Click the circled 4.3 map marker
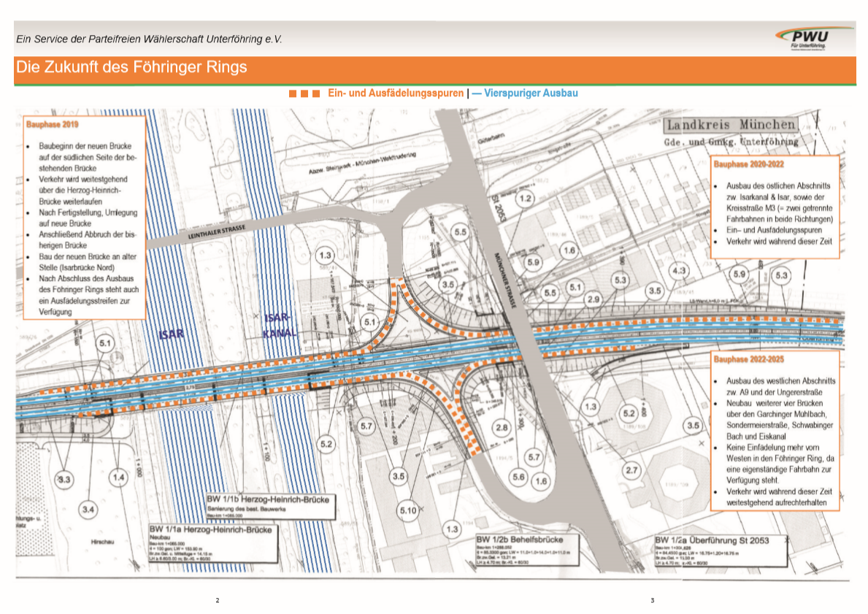 [679, 271]
